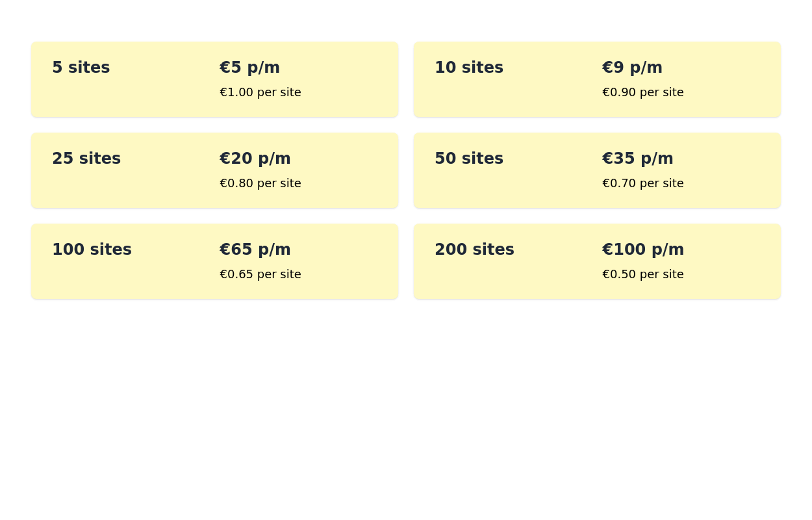Image resolution: width=812 pixels, height=520 pixels.
Task: Click the €9 p/m price label
Action: pyautogui.click(x=632, y=67)
